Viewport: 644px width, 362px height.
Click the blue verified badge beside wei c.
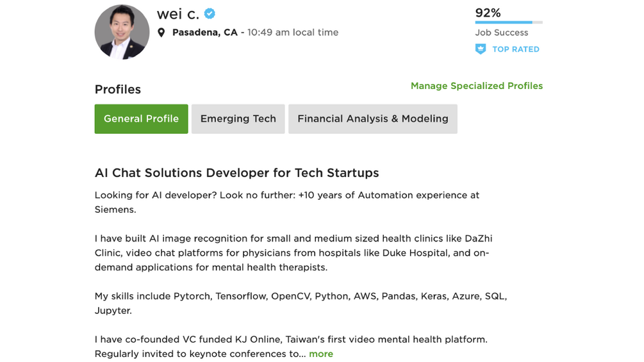point(210,13)
